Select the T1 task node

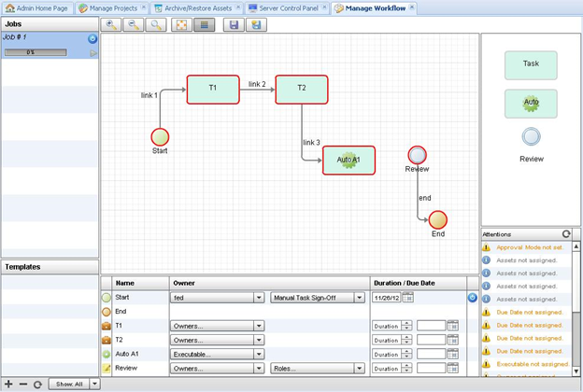coord(213,90)
